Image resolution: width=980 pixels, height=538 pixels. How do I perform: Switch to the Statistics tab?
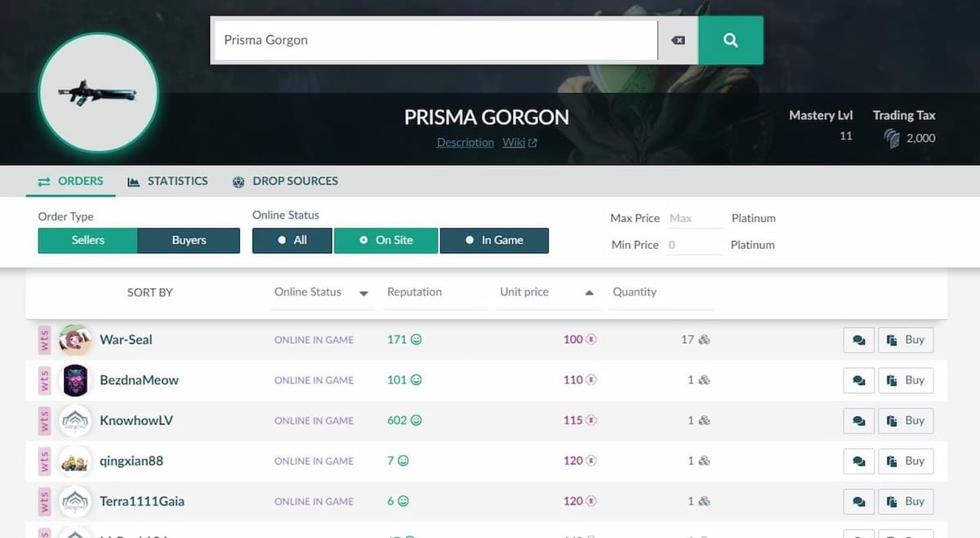point(167,180)
